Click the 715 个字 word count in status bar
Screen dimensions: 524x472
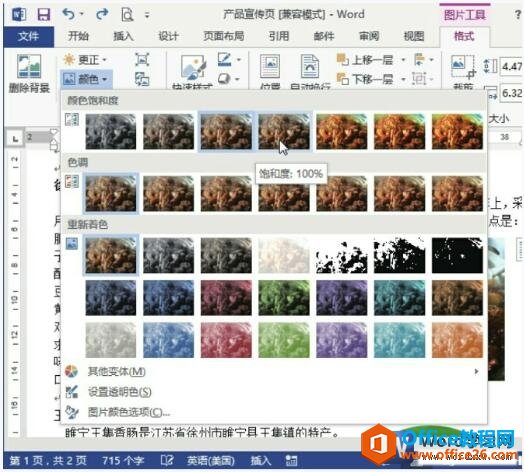[123, 461]
